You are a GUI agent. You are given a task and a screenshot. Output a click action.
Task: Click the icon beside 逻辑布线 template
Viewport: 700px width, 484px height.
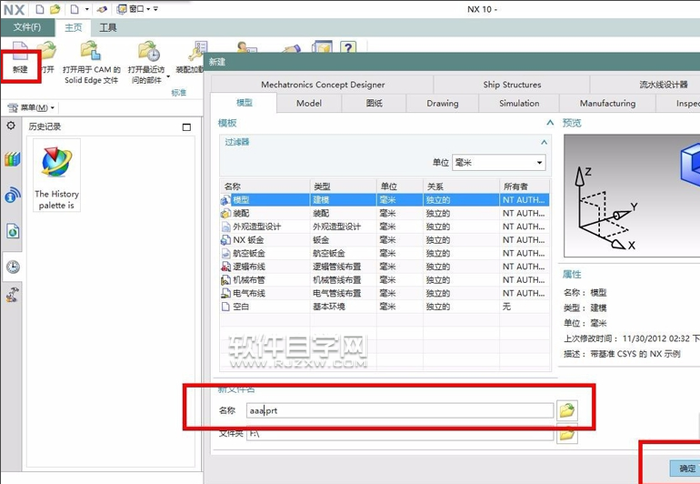point(226,267)
